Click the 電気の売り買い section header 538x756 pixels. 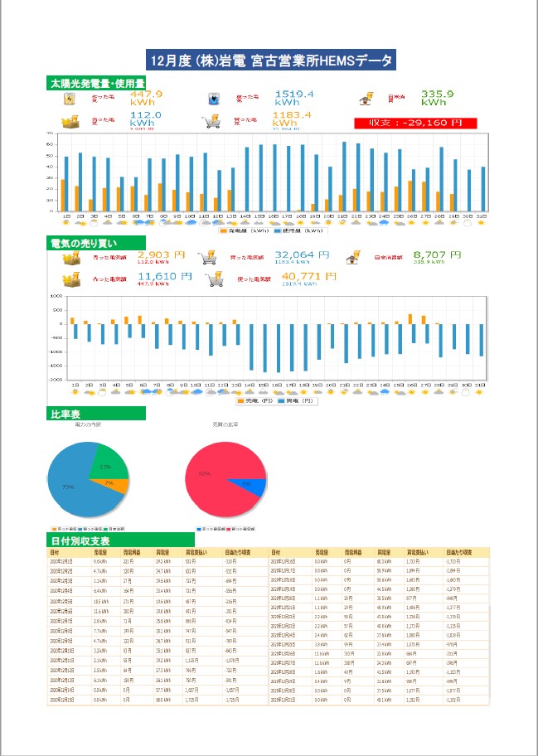click(84, 243)
